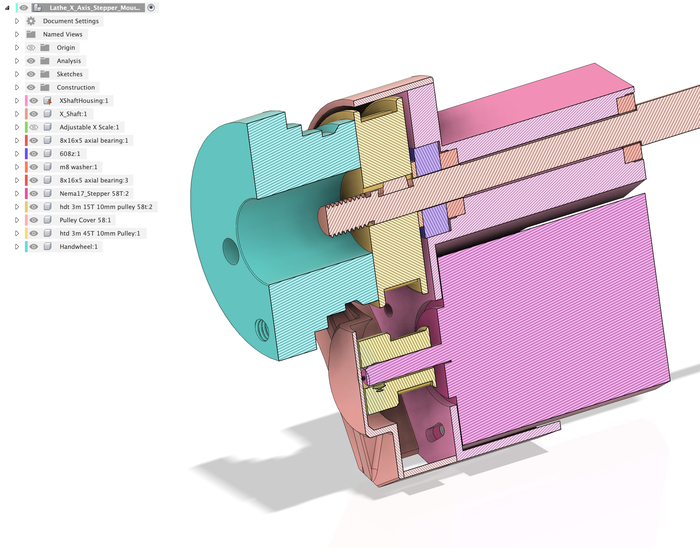Click the Named Views folder icon

(31, 34)
